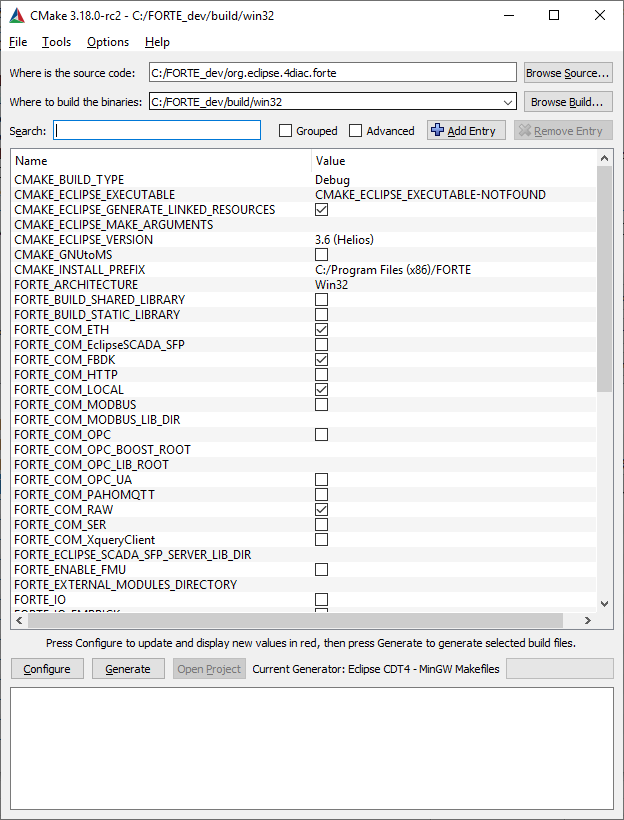Click Browse Source button

(x=568, y=73)
